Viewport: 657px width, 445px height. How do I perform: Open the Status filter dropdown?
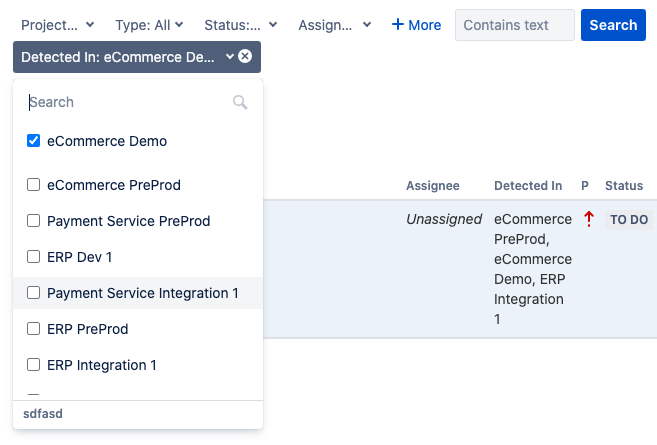[240, 25]
